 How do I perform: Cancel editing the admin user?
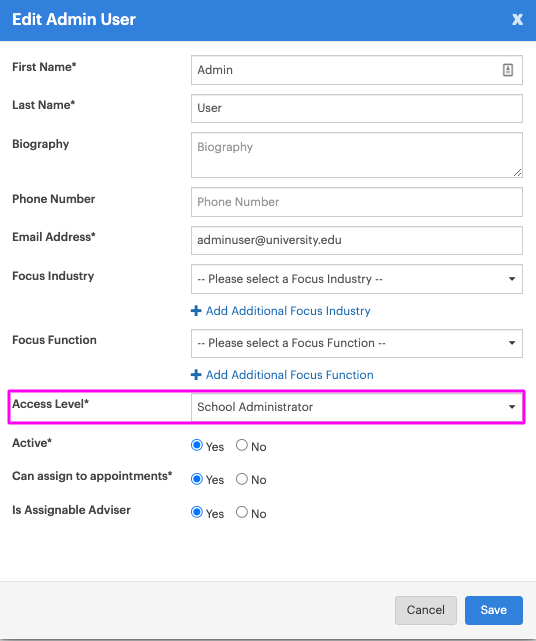(x=426, y=610)
